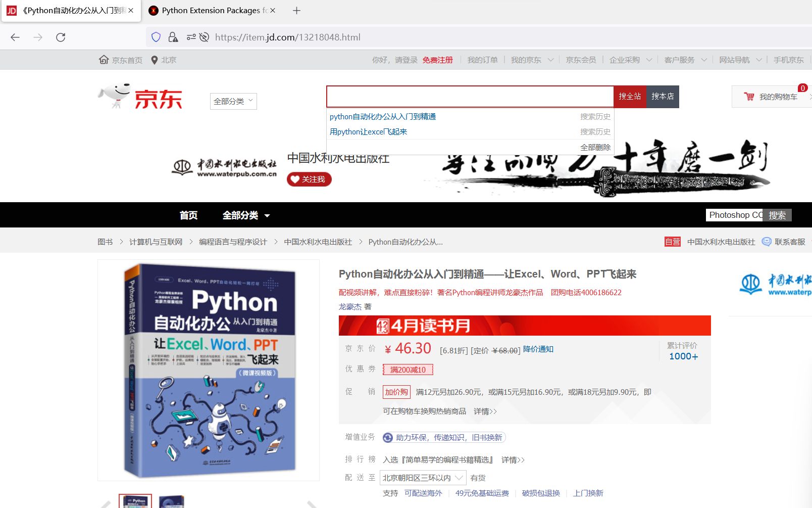Expand 企业采购 dropdown
Screen dimensions: 812x508
pos(630,60)
